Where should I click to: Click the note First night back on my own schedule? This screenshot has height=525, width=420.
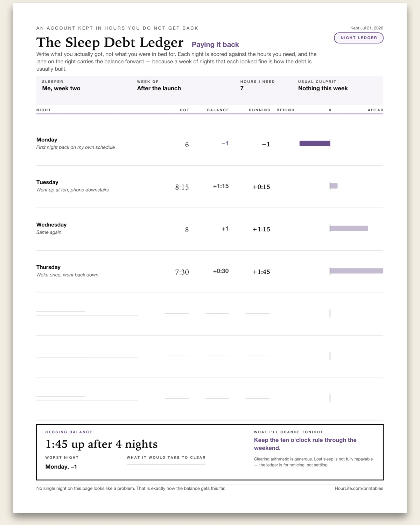point(76,147)
